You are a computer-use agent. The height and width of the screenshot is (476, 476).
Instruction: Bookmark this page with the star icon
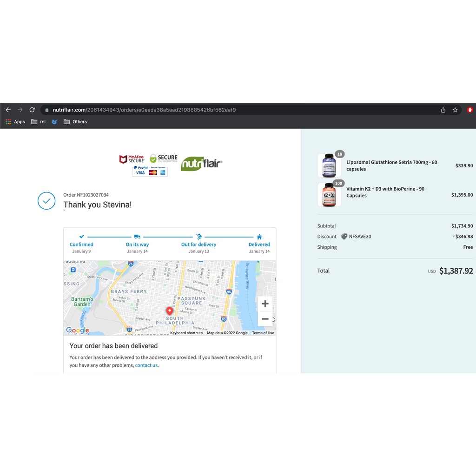click(x=455, y=110)
